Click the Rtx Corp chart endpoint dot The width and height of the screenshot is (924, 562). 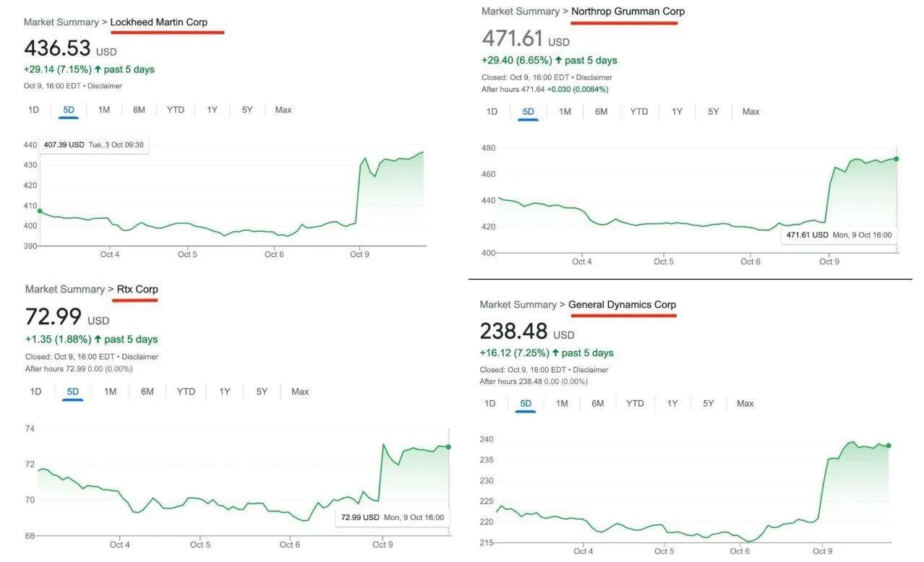point(449,447)
